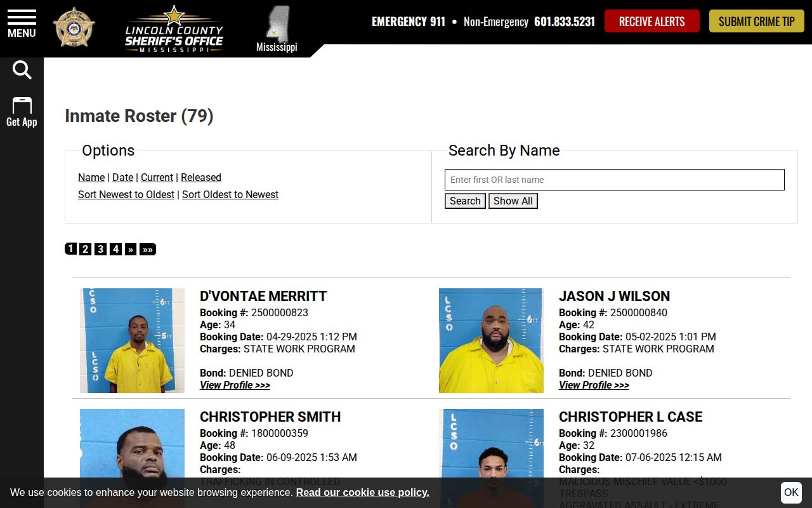This screenshot has width=812, height=508.
Task: Click booking number 2300001986
Action: pos(639,434)
